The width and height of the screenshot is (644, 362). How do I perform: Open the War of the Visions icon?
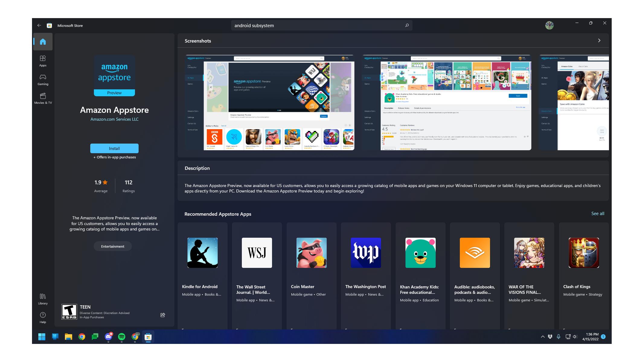[529, 253]
